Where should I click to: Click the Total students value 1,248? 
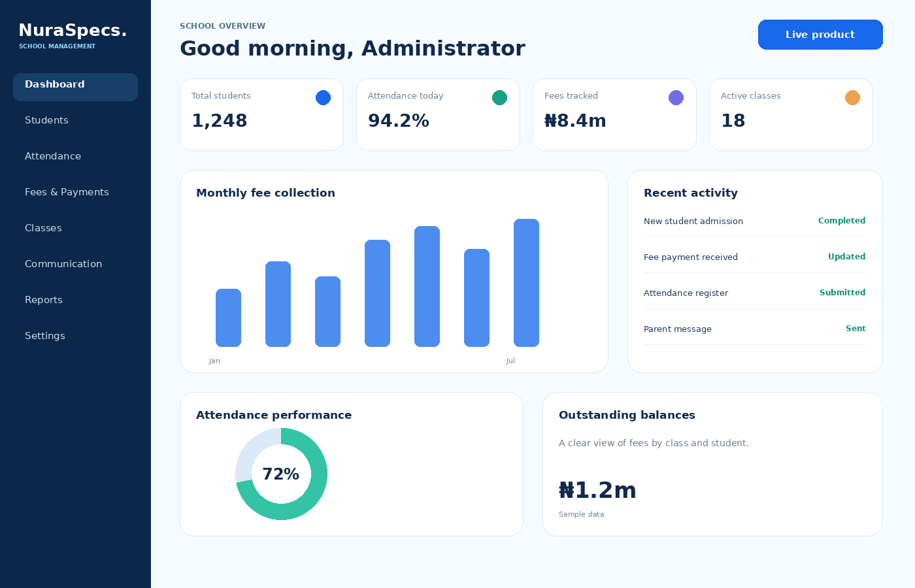tap(220, 121)
